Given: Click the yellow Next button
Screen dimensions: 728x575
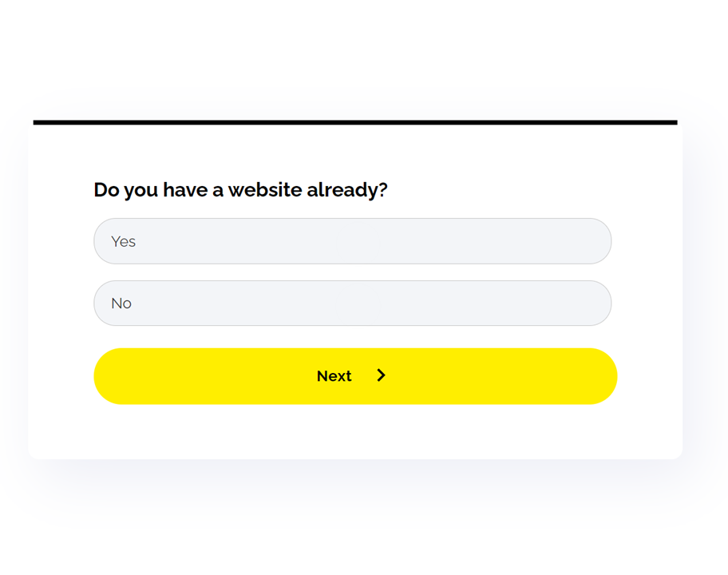Looking at the screenshot, I should click(355, 376).
